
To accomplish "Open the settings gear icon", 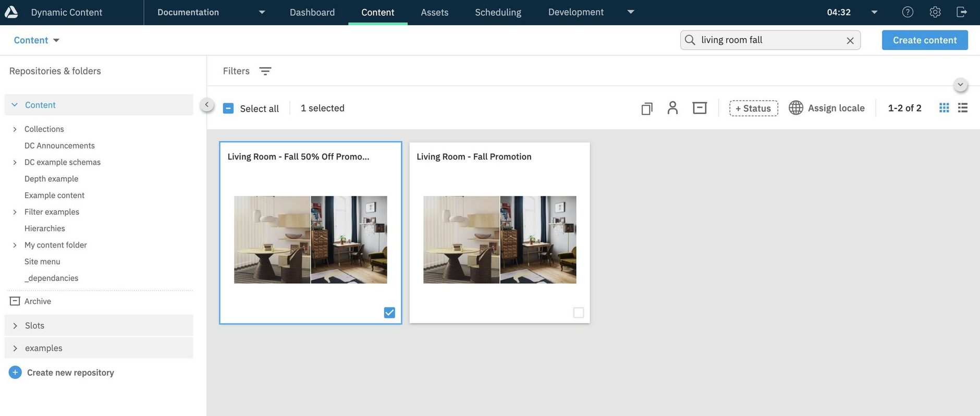I will 935,12.
